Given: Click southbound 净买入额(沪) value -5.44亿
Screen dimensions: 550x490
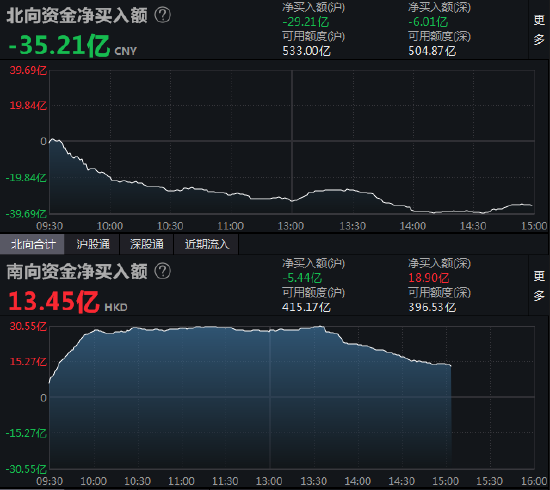Looking at the screenshot, I should coord(302,278).
